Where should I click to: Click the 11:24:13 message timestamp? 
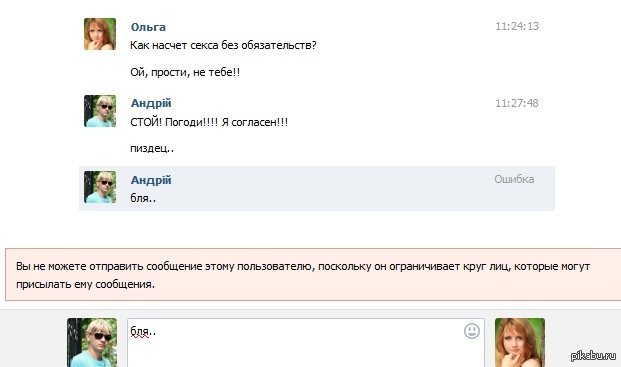point(517,26)
